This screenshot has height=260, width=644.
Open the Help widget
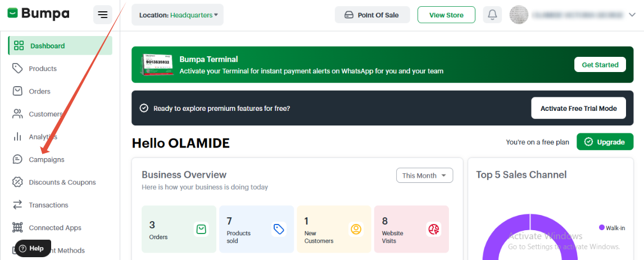pos(33,249)
